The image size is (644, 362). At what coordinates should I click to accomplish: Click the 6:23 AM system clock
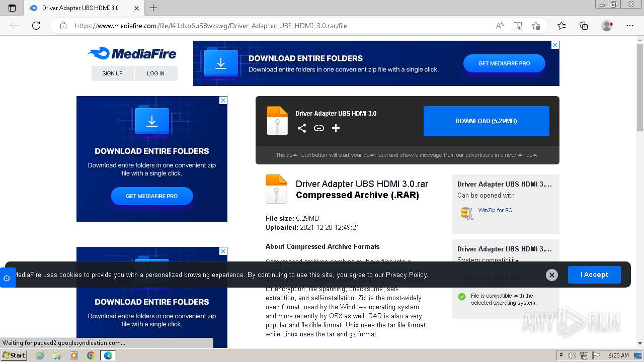[618, 355]
